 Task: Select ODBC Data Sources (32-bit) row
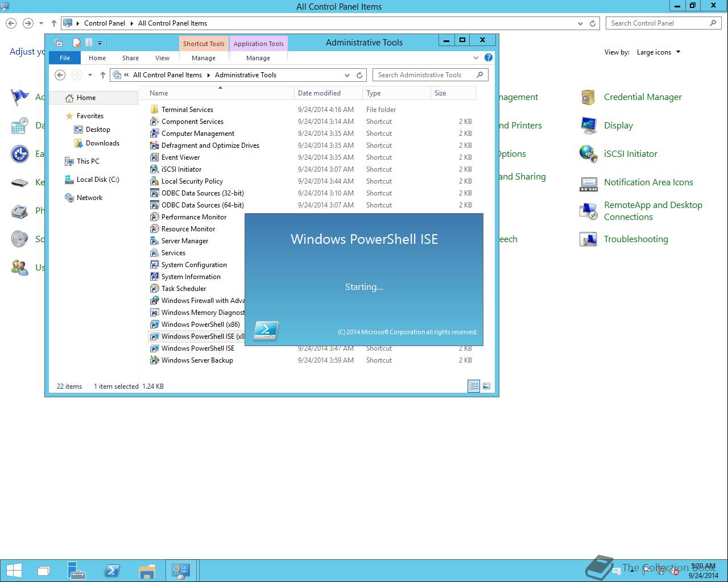point(311,193)
